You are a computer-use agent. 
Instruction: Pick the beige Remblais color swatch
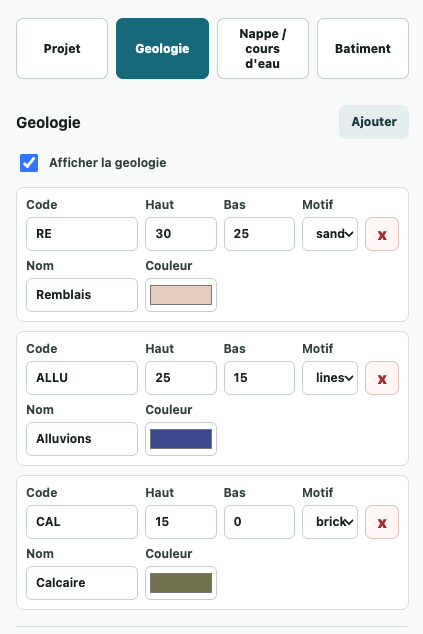point(181,295)
